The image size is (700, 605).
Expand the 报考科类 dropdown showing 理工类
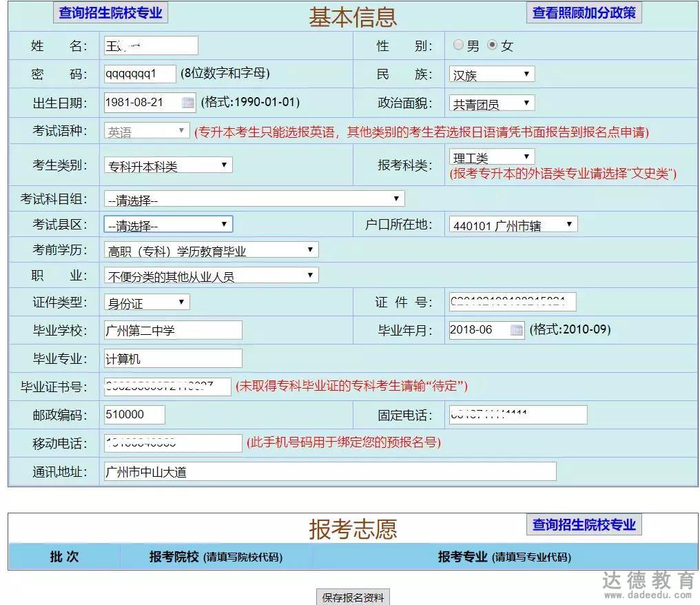pyautogui.click(x=491, y=156)
